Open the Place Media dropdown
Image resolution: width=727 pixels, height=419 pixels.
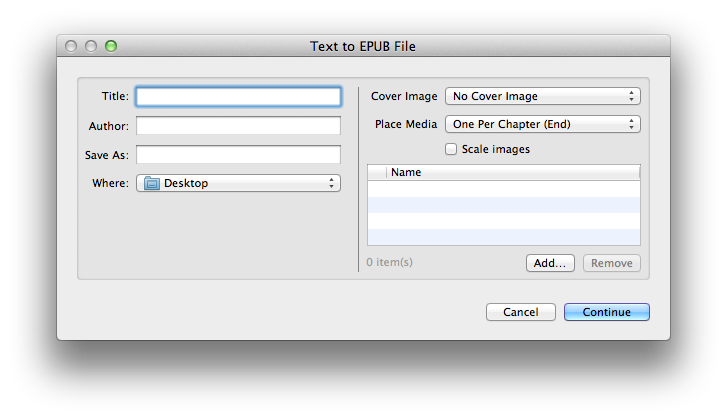point(542,125)
